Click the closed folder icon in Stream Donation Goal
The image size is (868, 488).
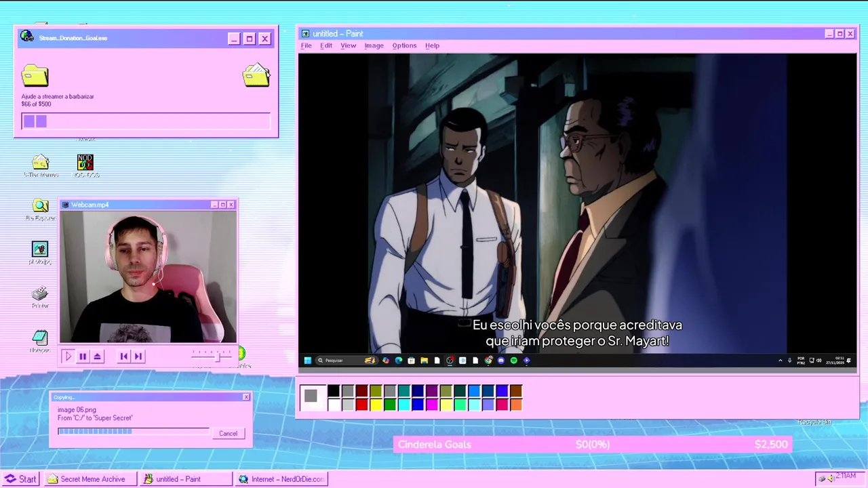pos(35,75)
